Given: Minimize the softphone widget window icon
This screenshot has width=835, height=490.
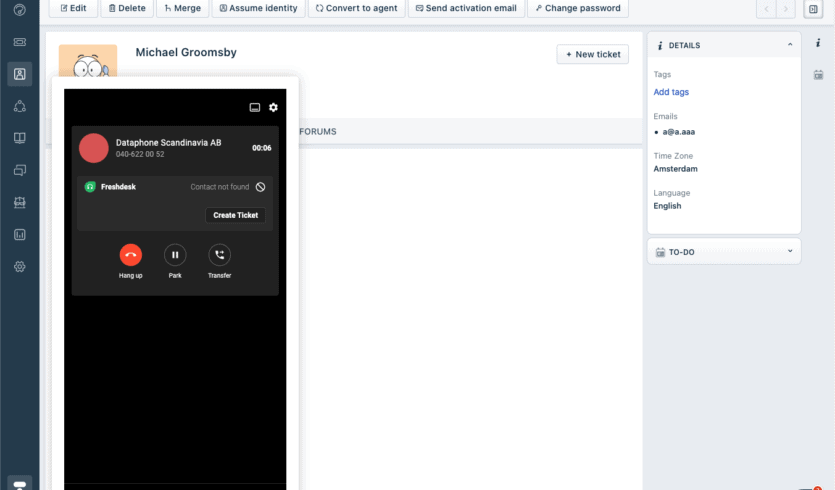Looking at the screenshot, I should tap(255, 108).
